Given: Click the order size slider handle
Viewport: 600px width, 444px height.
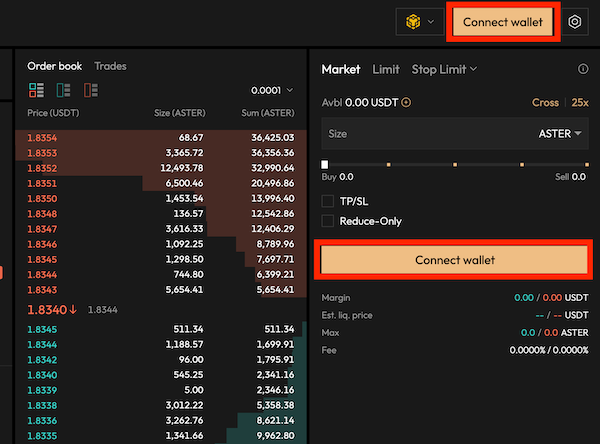Looking at the screenshot, I should 325,164.
